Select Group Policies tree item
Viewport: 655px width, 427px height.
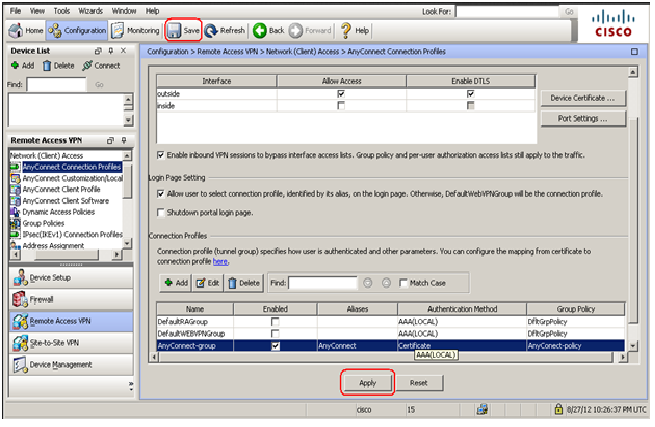click(x=43, y=223)
